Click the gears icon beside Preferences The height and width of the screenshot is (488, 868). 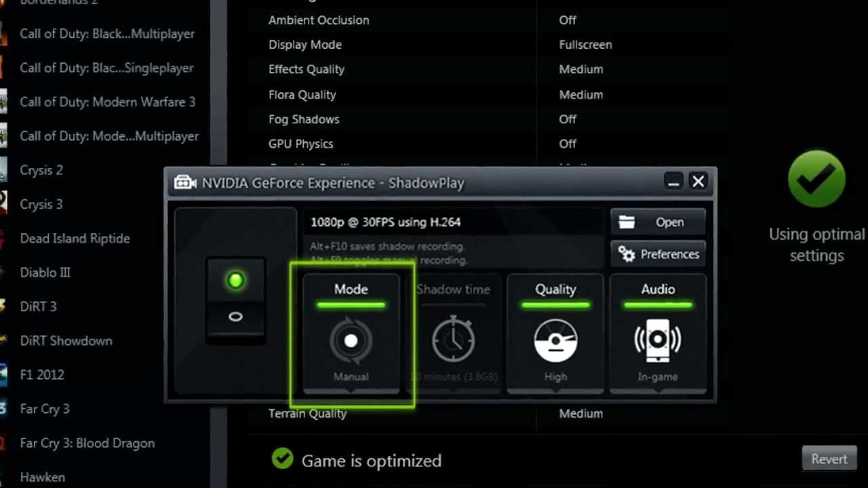pyautogui.click(x=626, y=253)
